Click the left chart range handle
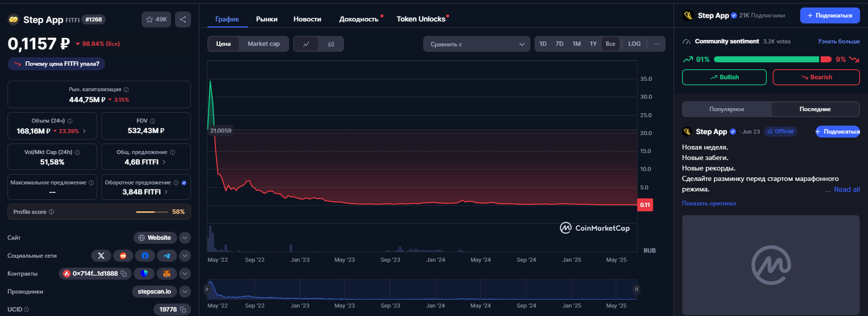The height and width of the screenshot is (316, 868). [x=207, y=289]
